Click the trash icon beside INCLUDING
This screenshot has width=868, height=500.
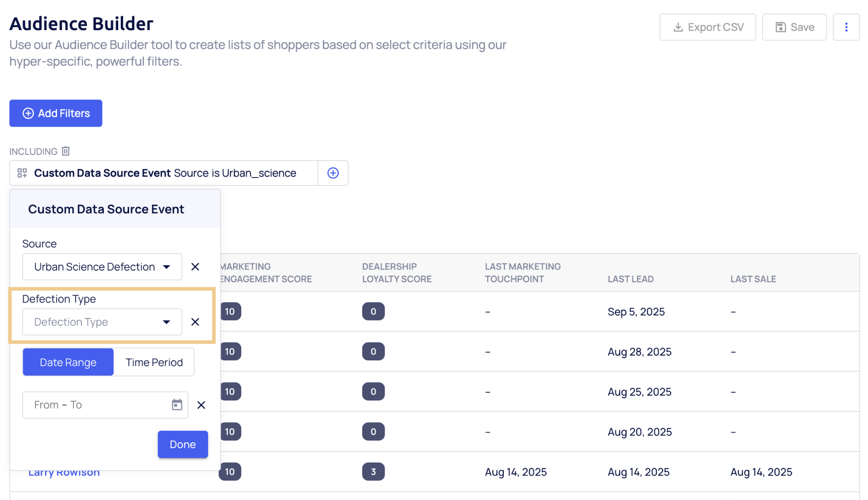coord(65,151)
